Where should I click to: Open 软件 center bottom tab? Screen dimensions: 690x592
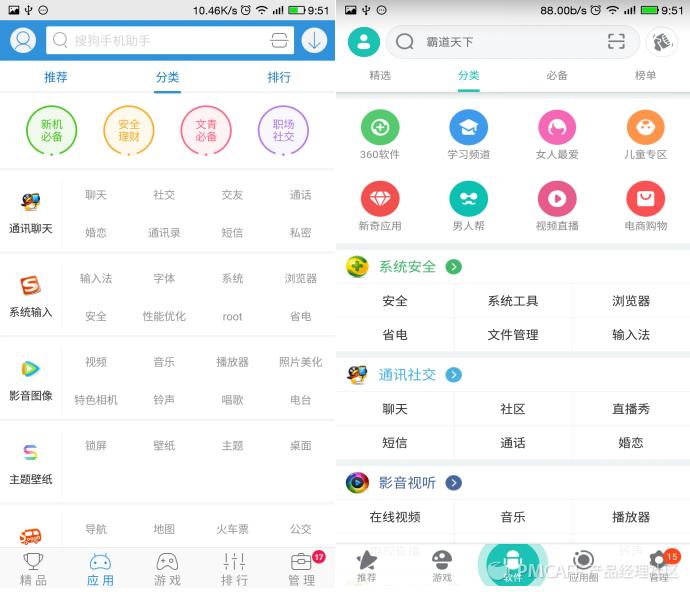pos(512,566)
